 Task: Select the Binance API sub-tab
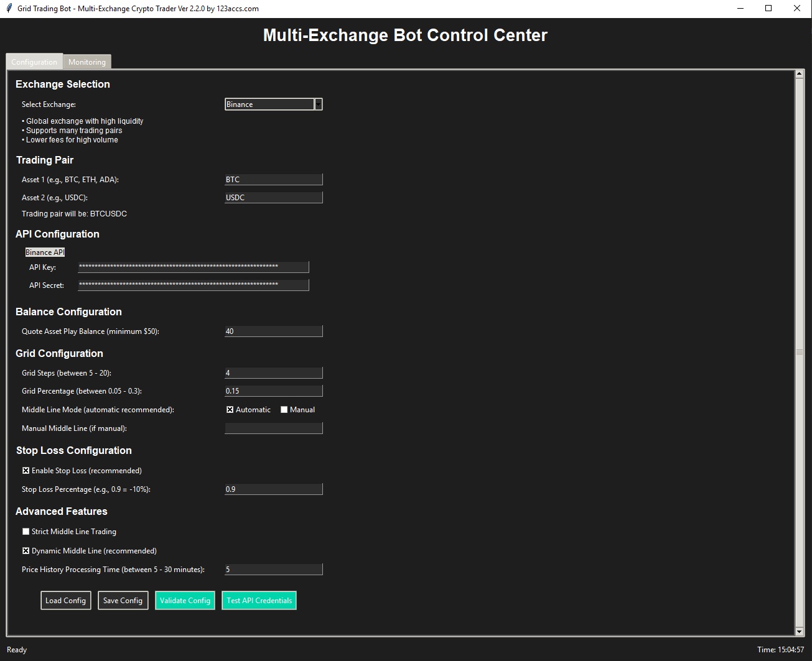pos(45,252)
